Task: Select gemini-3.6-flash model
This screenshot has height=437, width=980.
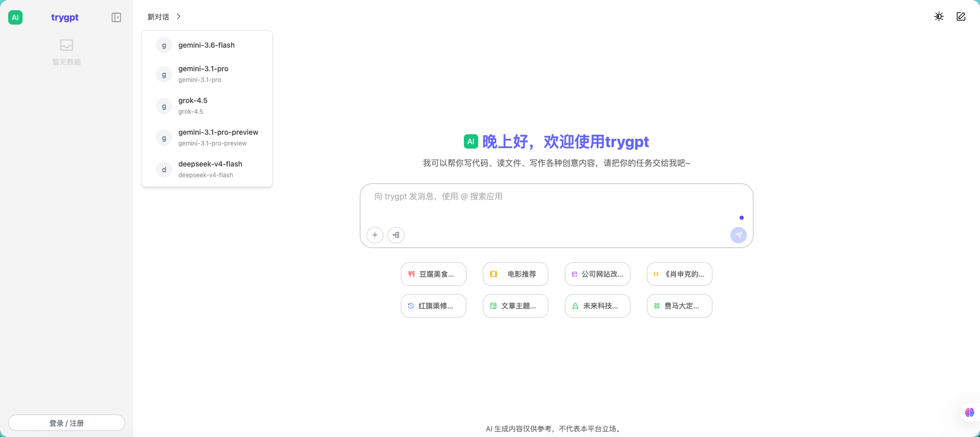Action: (207, 45)
